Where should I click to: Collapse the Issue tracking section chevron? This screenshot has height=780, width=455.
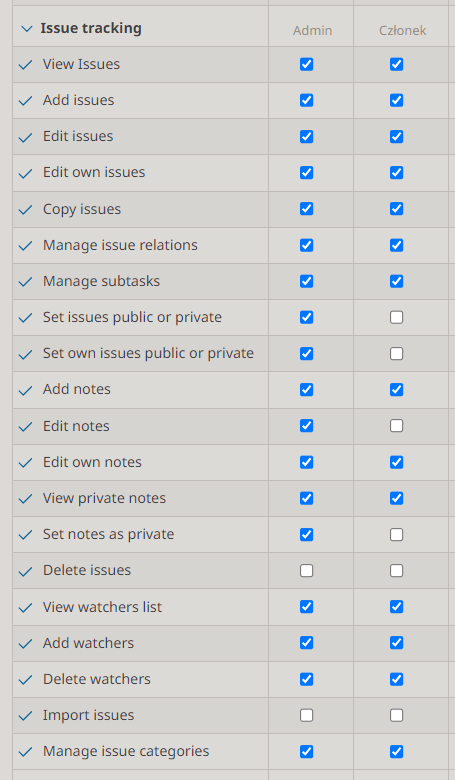tap(26, 29)
